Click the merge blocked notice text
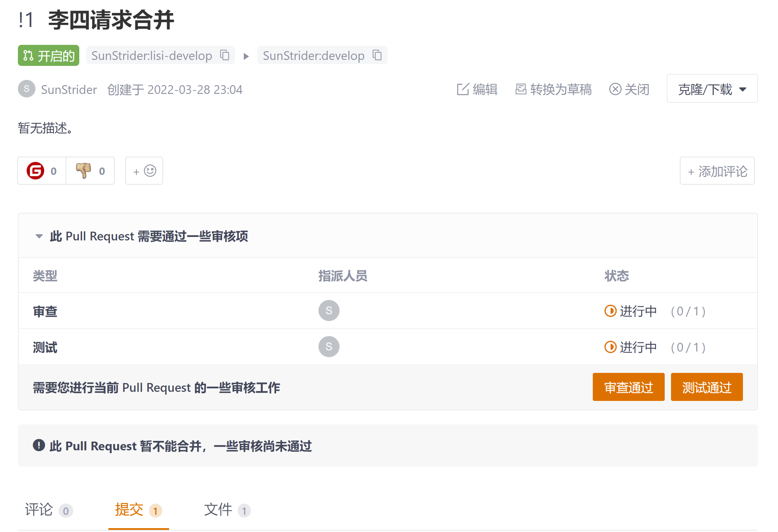Screen dimensions: 778x532 coord(181,446)
